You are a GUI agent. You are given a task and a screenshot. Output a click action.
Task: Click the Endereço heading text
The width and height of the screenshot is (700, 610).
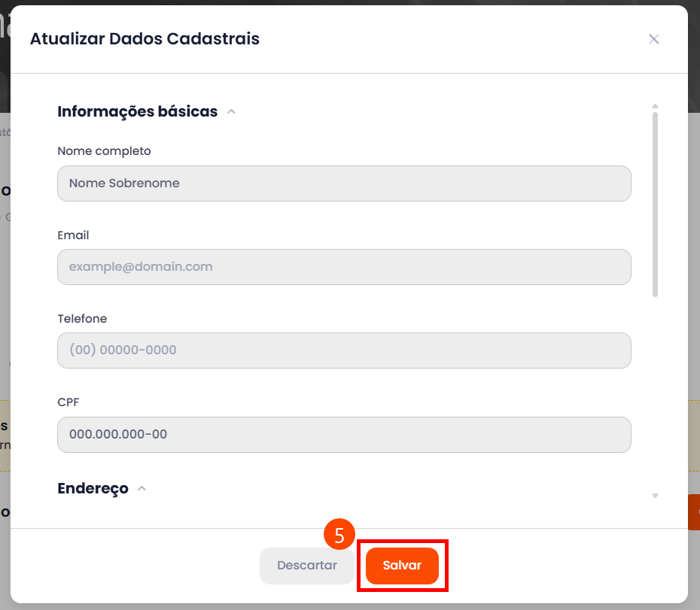coord(93,489)
